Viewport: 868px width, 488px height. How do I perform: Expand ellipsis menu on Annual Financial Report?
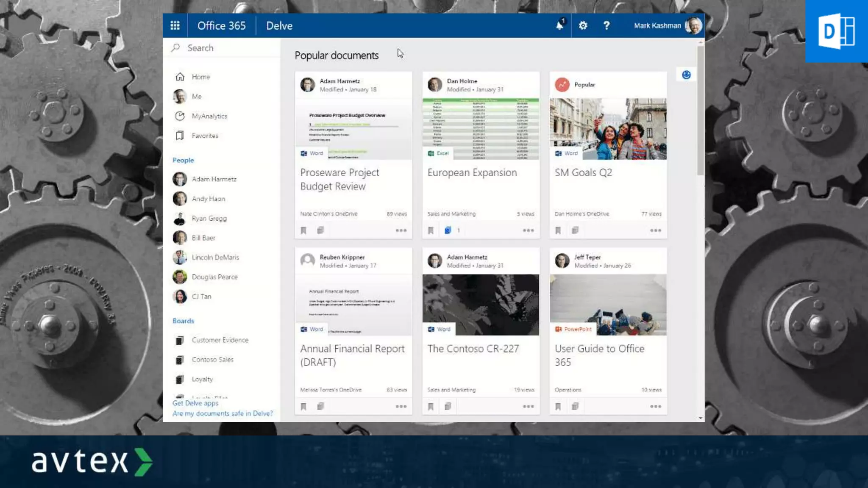[401, 407]
